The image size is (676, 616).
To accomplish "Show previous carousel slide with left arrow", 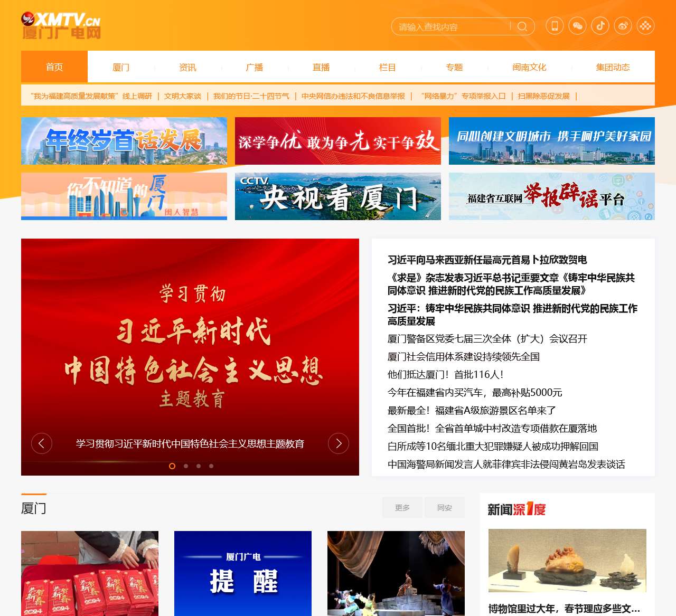I will coord(42,443).
